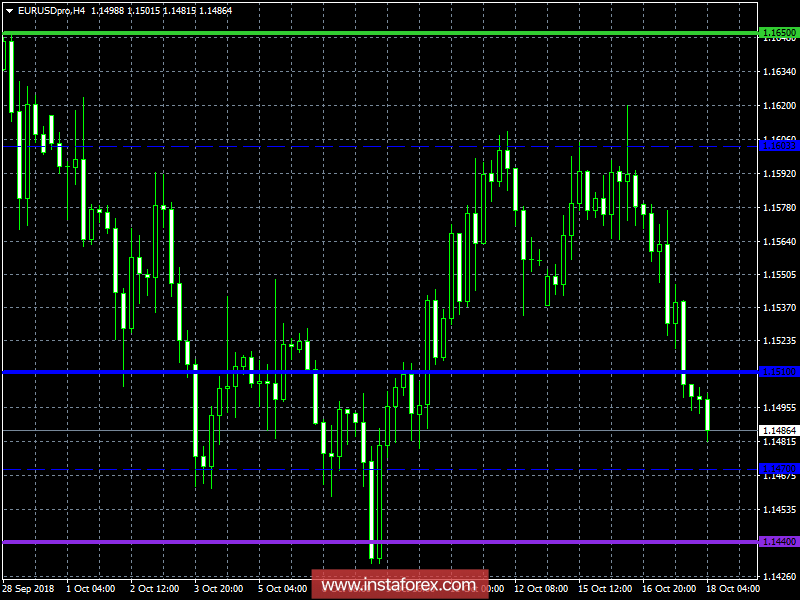Screen dimensions: 800x600
Task: Open the www.instaforex.com watermark link
Action: (399, 584)
